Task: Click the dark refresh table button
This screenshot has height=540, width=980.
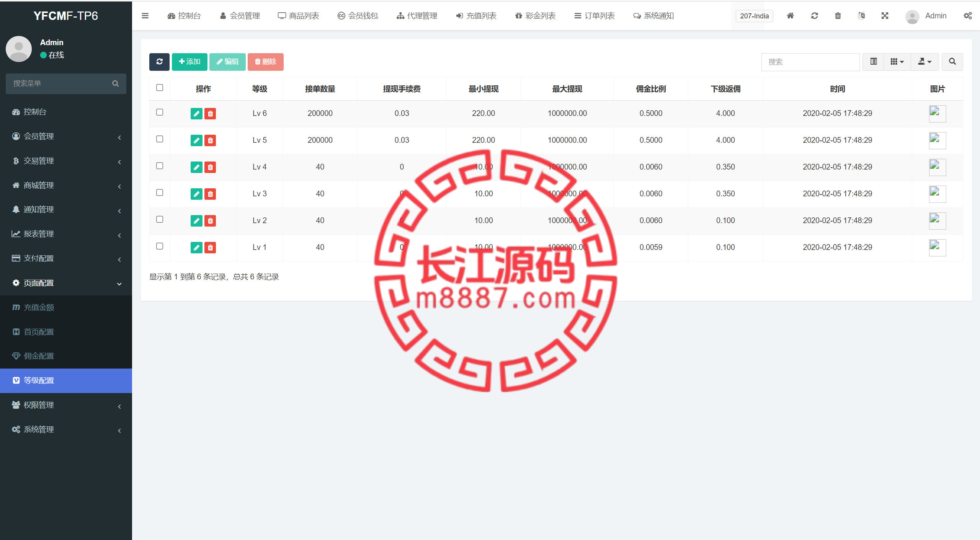Action: pos(159,62)
